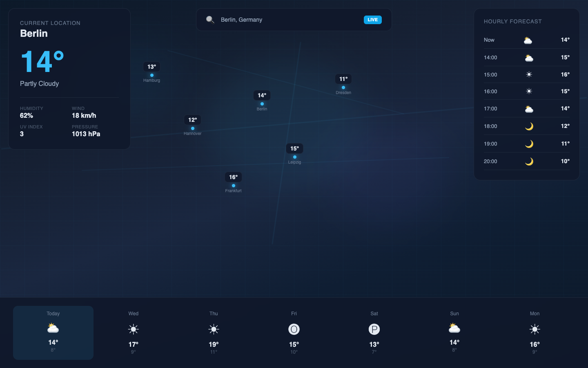Image resolution: width=588 pixels, height=368 pixels.
Task: Select the Wed daily forecast
Action: click(134, 332)
